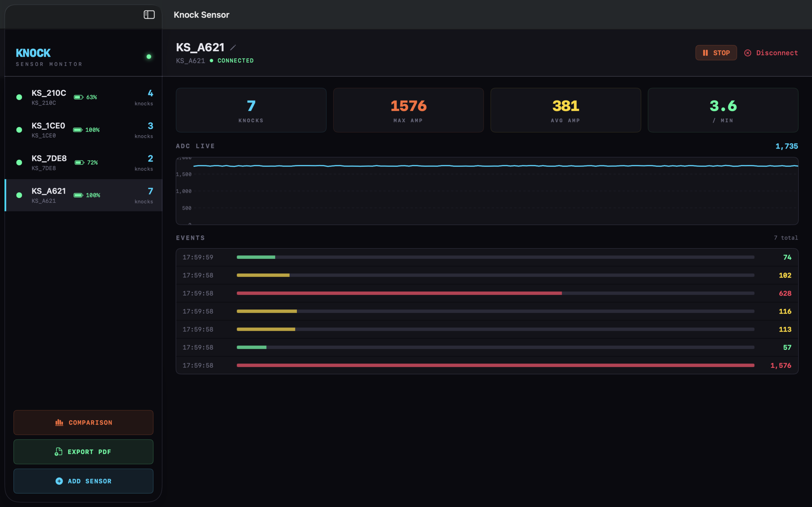The height and width of the screenshot is (507, 812).
Task: Click the battery icon of KS_210C
Action: (79, 97)
